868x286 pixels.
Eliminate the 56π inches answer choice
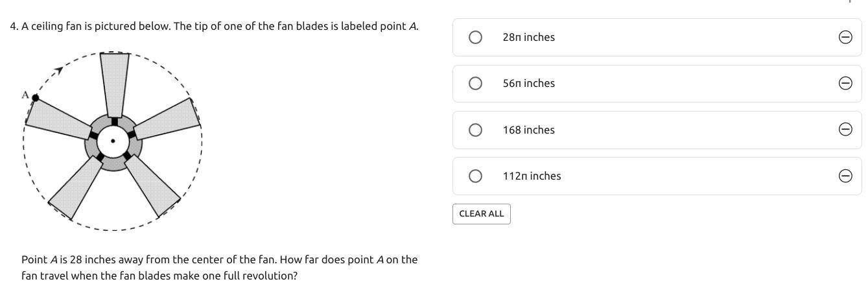click(x=845, y=83)
